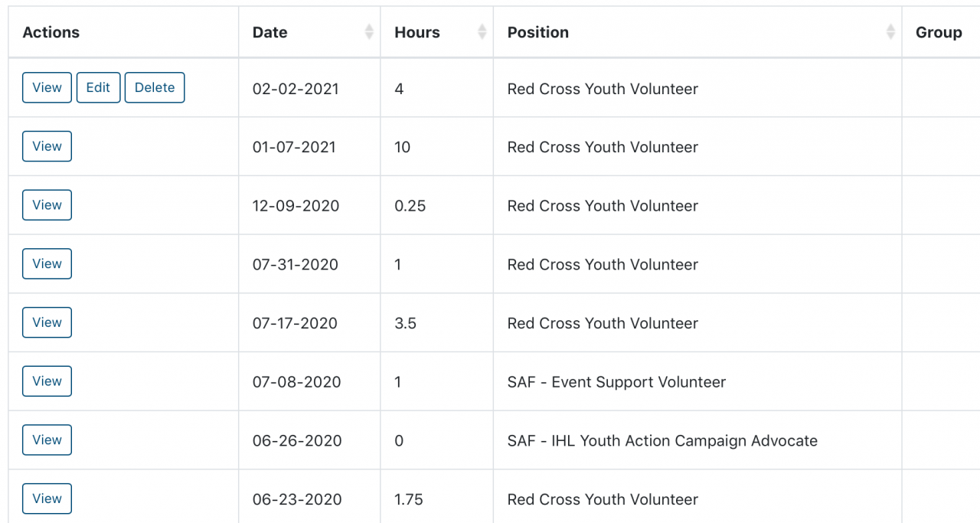Select the SAF - Event Support Volunteer cell
This screenshot has width=980, height=523.
click(x=616, y=381)
